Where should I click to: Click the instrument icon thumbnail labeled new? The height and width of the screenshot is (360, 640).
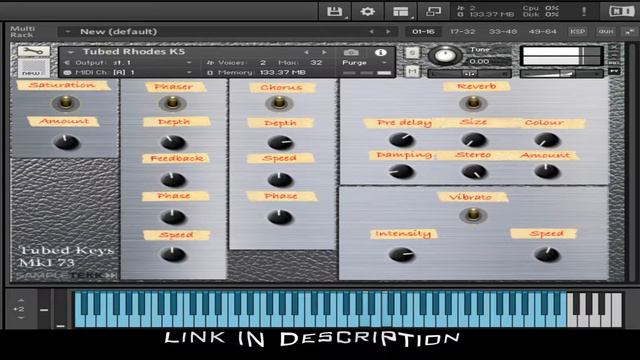click(x=33, y=68)
